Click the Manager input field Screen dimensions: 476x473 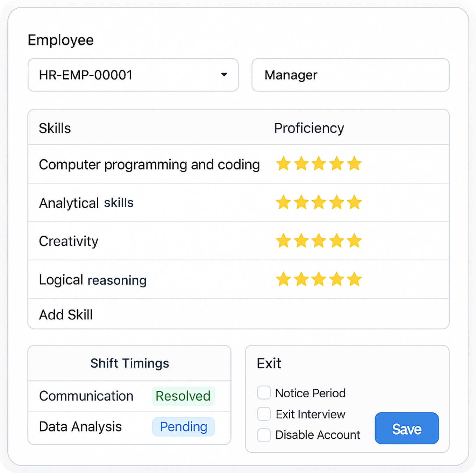pyautogui.click(x=350, y=75)
